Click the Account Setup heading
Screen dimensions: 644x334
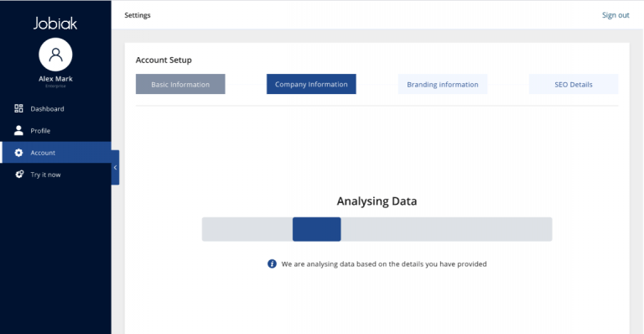164,60
